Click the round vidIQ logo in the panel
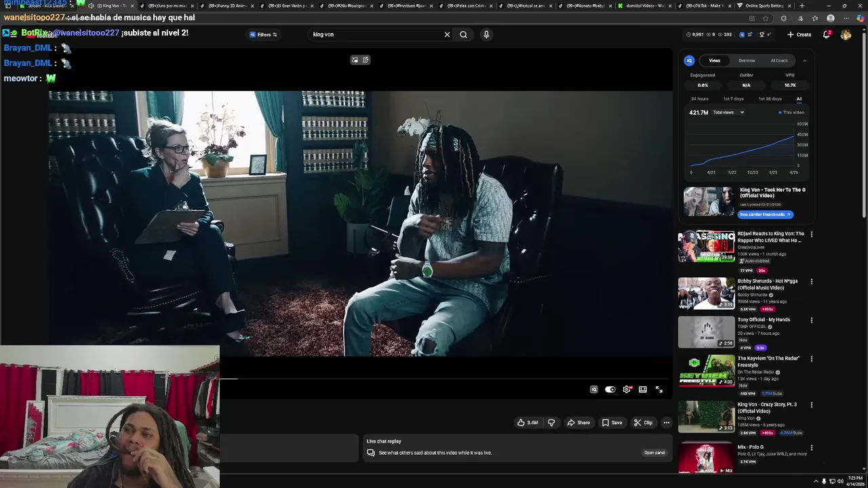 (x=690, y=60)
